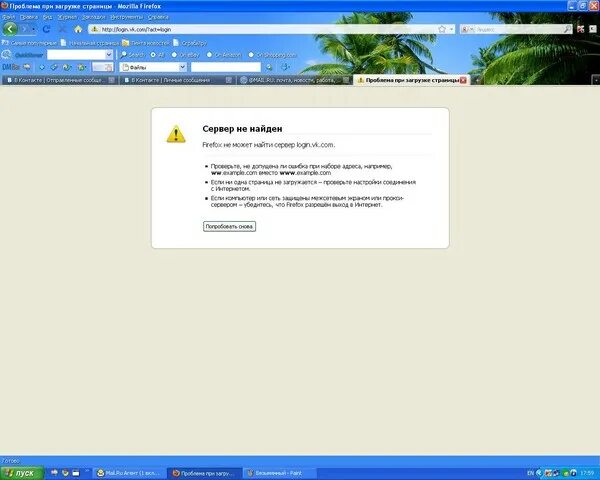
Task: Select the 'On Shopping.com' radio button
Action: click(x=251, y=55)
